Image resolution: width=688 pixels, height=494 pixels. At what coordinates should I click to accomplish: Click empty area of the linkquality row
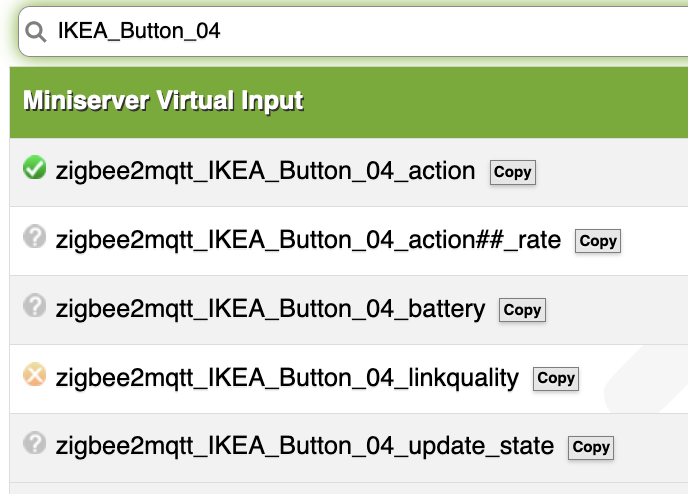click(x=632, y=378)
